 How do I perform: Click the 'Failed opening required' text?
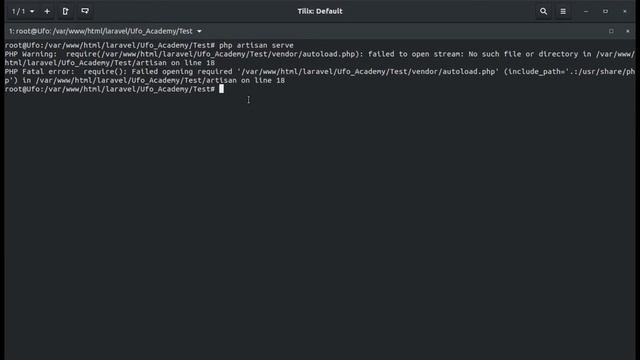click(x=182, y=71)
